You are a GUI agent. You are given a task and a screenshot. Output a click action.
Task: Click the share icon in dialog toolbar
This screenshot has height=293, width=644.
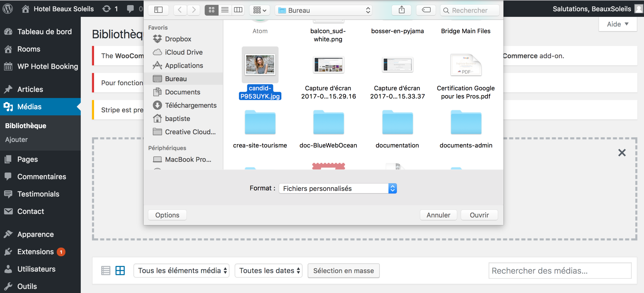(401, 10)
